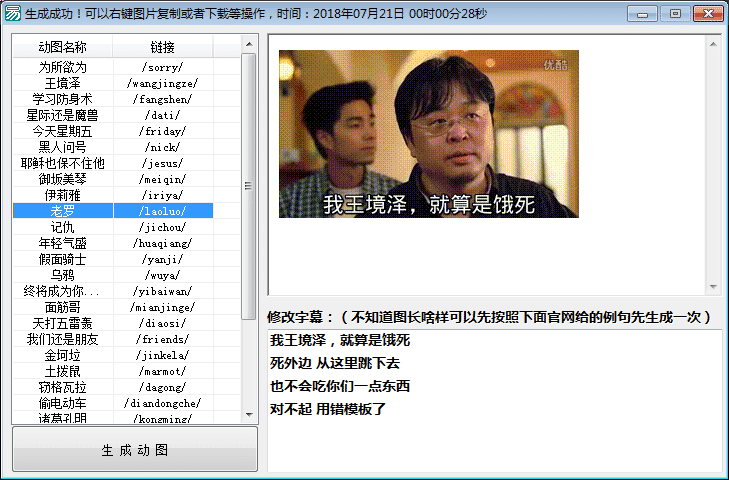
Task: Select the 今天星期五 template entry
Action: [x=63, y=131]
